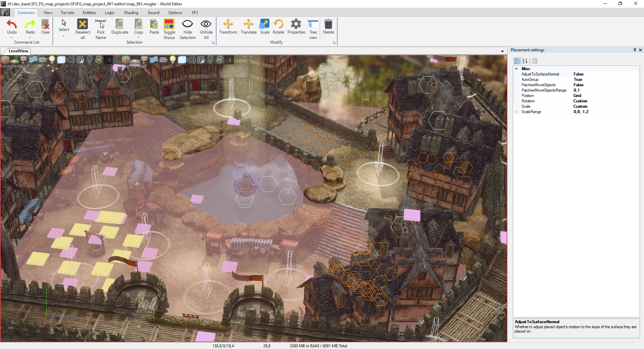Collapse the Visibility mask toolbar
Viewport: 644px width, 349px height.
pos(230,60)
